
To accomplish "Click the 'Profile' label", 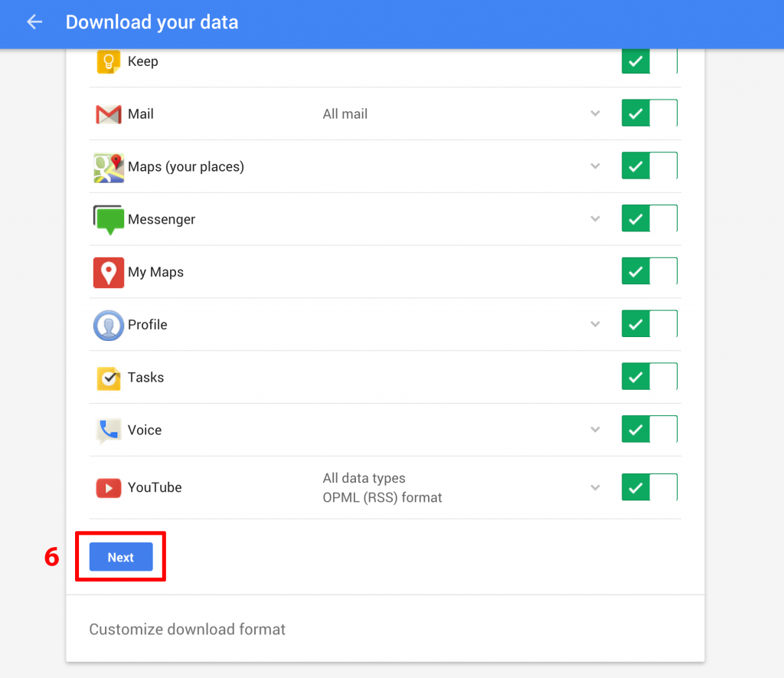I will pos(148,325).
